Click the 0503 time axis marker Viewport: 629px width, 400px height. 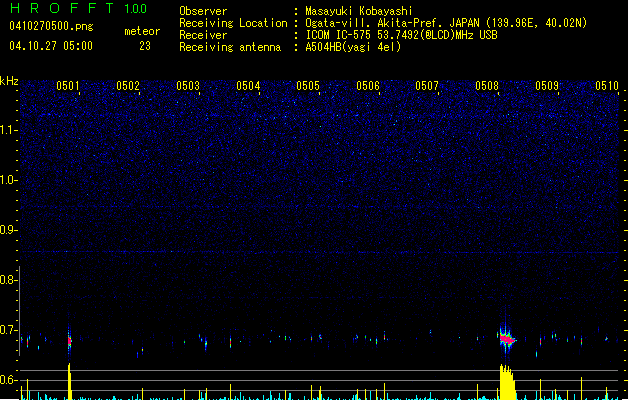[188, 86]
